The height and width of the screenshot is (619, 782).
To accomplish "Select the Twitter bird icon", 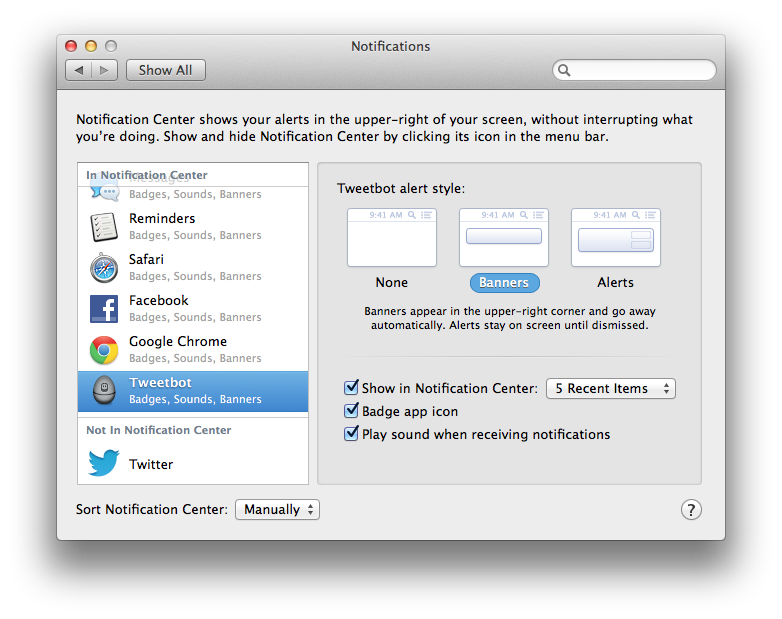I will click(x=104, y=464).
